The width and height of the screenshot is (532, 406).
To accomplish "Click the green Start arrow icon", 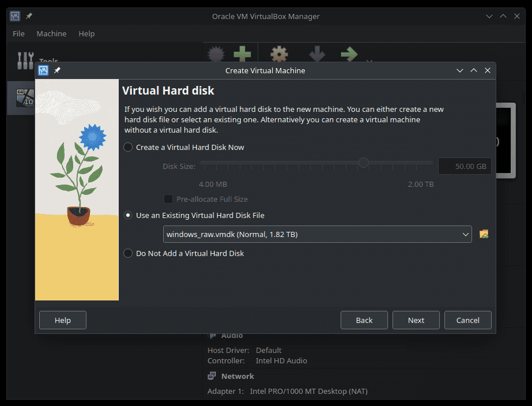I will pos(349,55).
